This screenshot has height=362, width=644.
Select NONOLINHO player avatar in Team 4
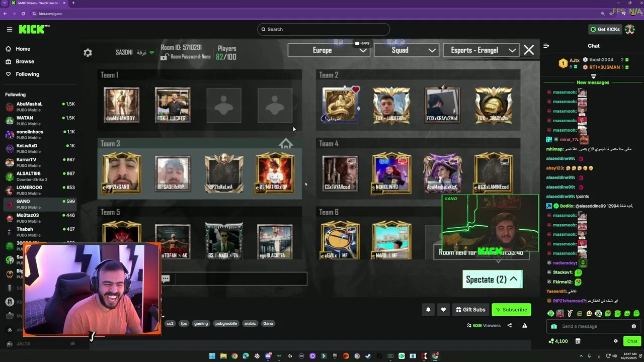[x=391, y=173]
